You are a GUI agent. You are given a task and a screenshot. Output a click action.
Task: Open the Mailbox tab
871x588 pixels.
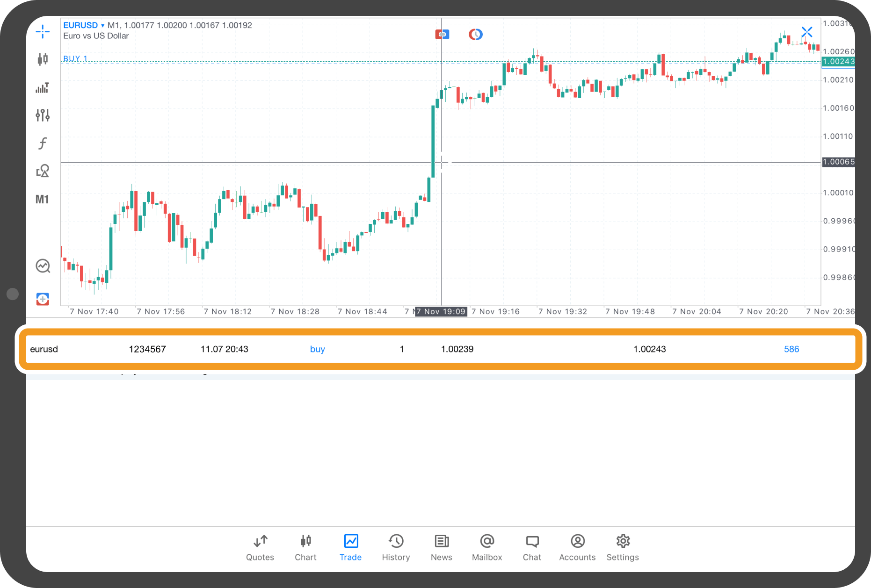[487, 547]
